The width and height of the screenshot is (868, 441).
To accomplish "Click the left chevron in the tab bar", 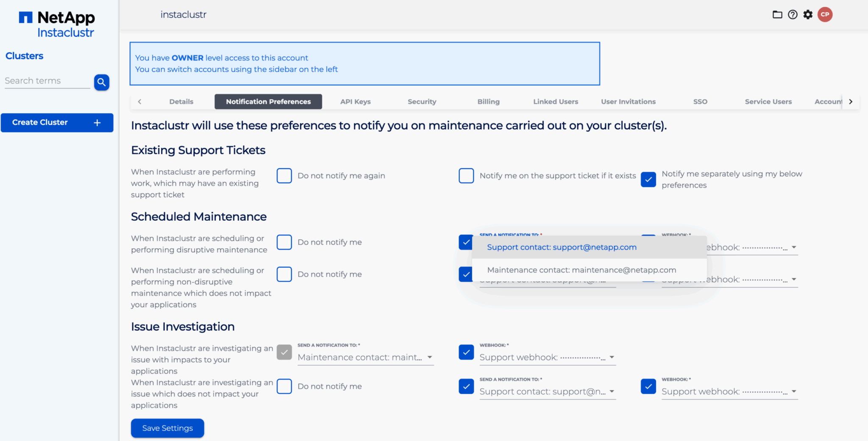I will tap(140, 102).
